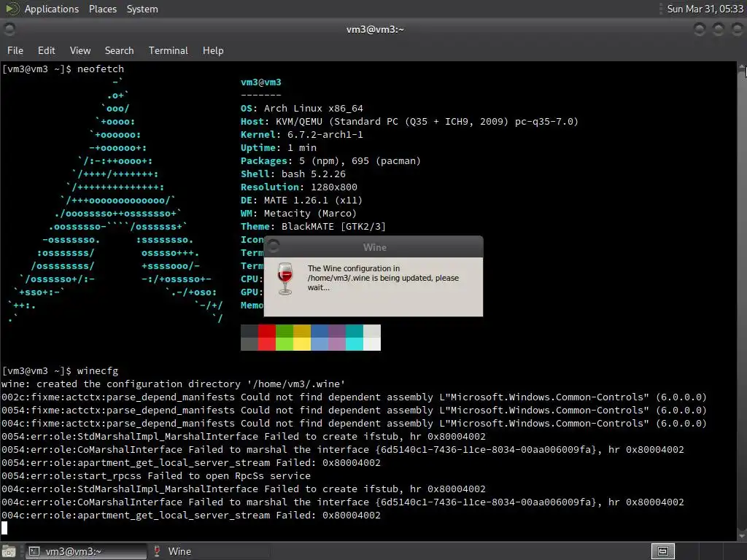Click 'wine: created the configuration directory' line
747x560 pixels.
tap(174, 384)
